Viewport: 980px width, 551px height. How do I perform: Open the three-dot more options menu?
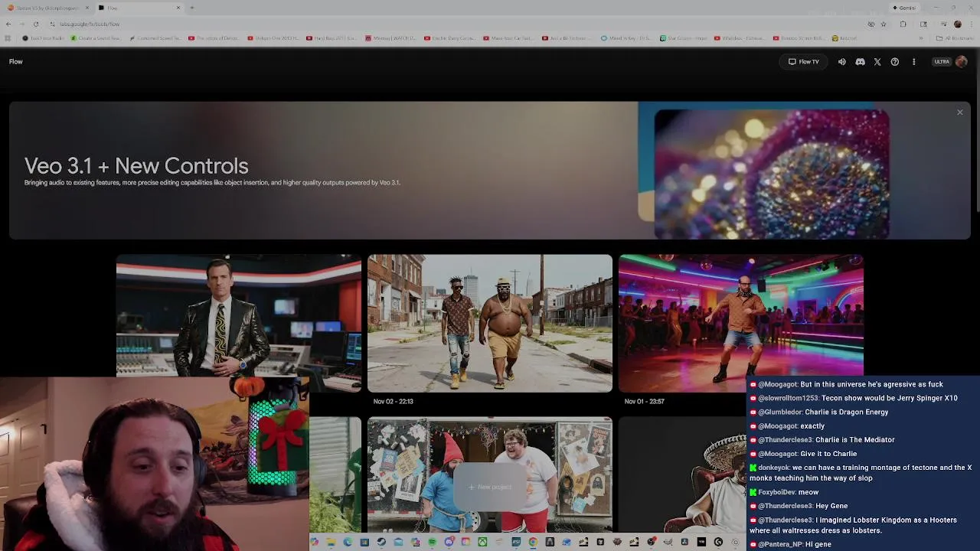pyautogui.click(x=913, y=62)
